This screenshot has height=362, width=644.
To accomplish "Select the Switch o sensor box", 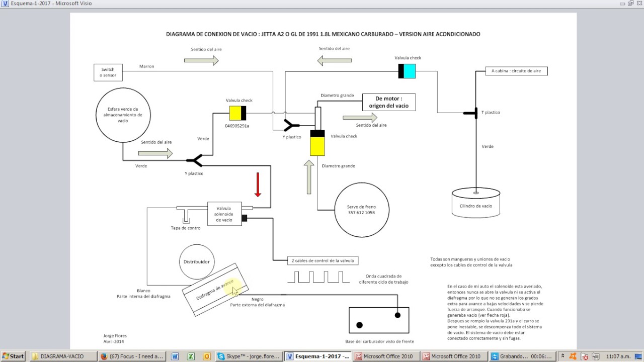I will coord(108,72).
